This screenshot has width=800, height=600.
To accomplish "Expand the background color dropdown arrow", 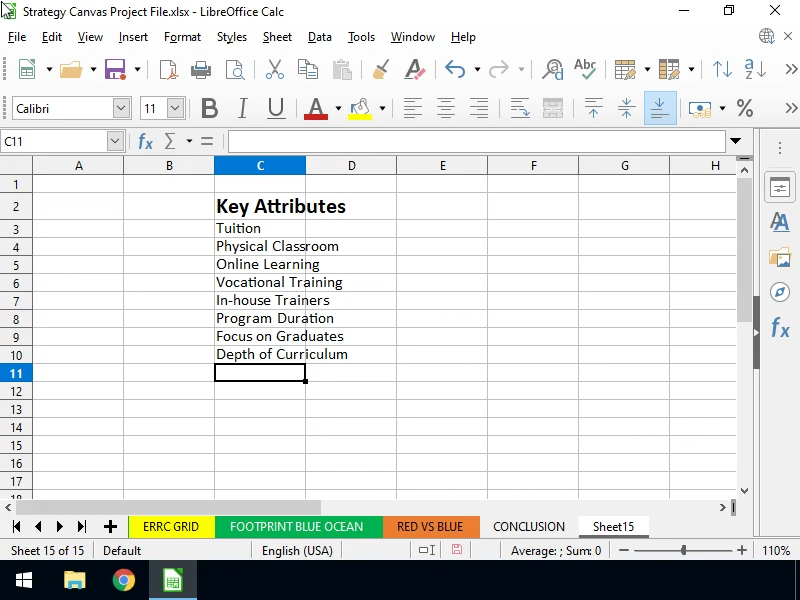I will [x=382, y=109].
